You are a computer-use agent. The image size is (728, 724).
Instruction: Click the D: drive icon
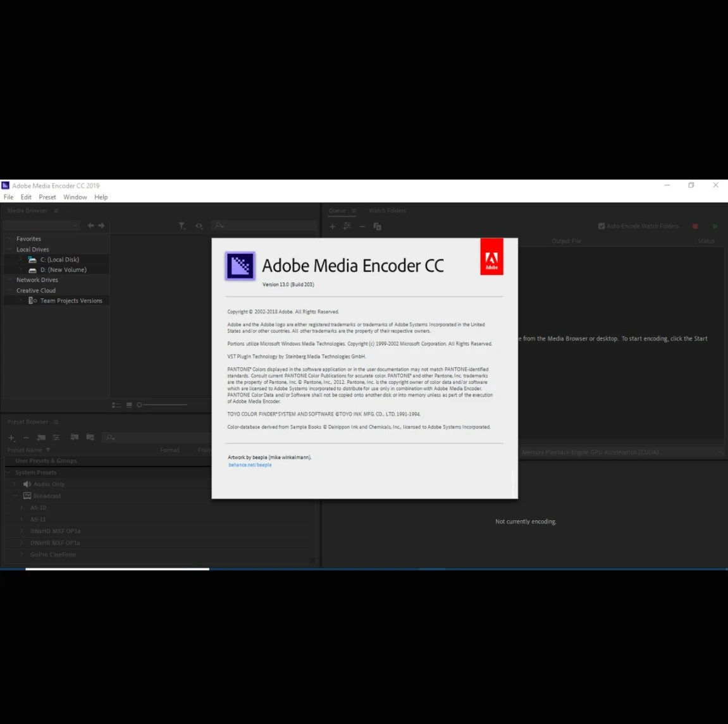click(x=32, y=269)
